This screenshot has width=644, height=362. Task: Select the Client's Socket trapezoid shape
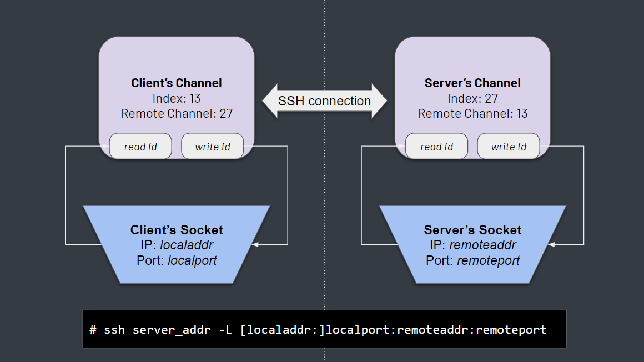click(x=176, y=244)
